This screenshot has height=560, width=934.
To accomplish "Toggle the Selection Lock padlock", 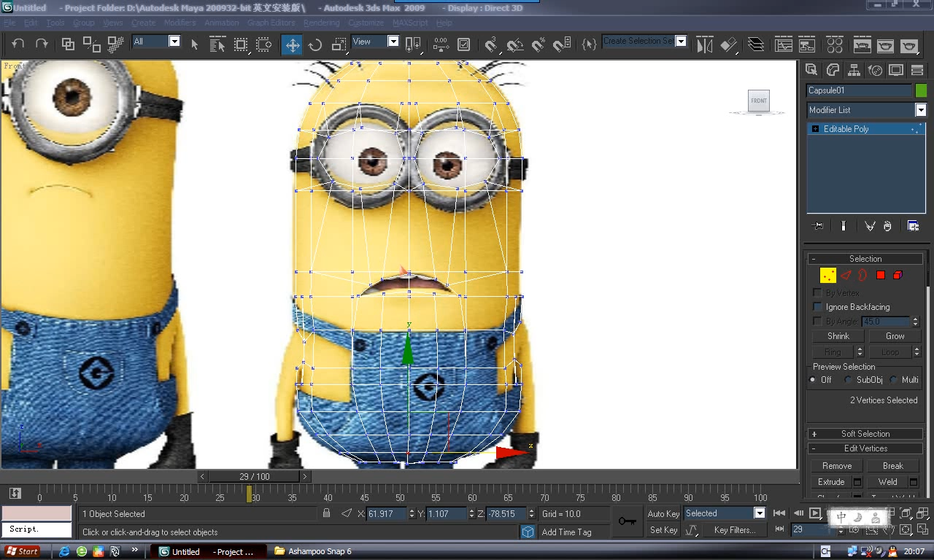I will coord(326,513).
